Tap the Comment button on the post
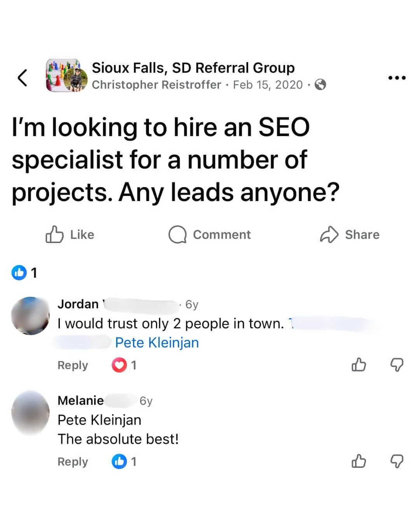 (210, 234)
